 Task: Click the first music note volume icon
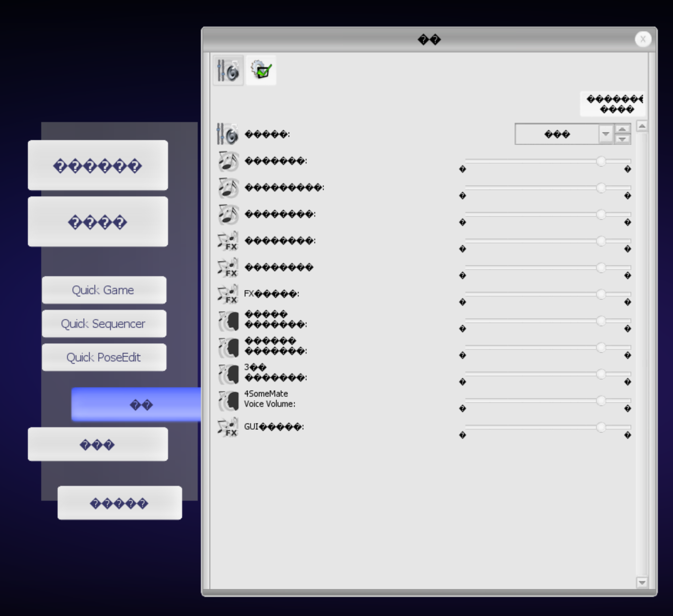point(228,161)
